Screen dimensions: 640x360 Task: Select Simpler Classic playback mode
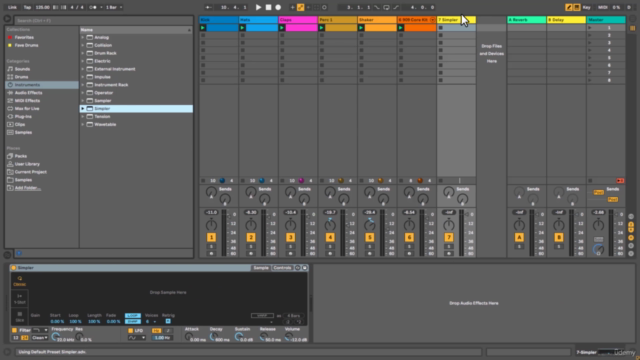19,281
